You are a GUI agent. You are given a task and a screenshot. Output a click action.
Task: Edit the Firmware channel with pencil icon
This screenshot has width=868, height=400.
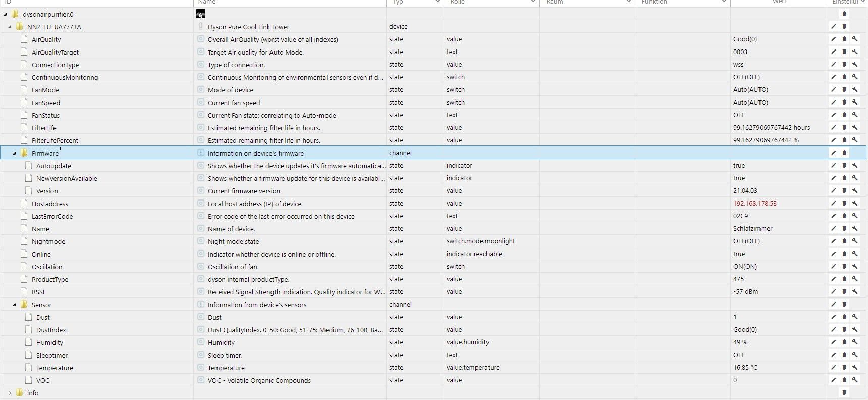coord(833,153)
